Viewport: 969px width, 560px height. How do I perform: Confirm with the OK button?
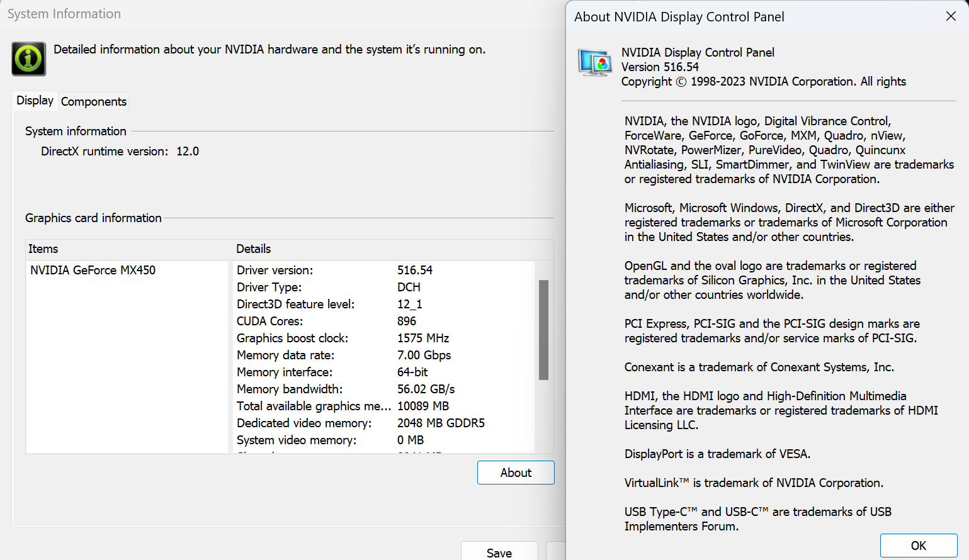[x=919, y=546]
